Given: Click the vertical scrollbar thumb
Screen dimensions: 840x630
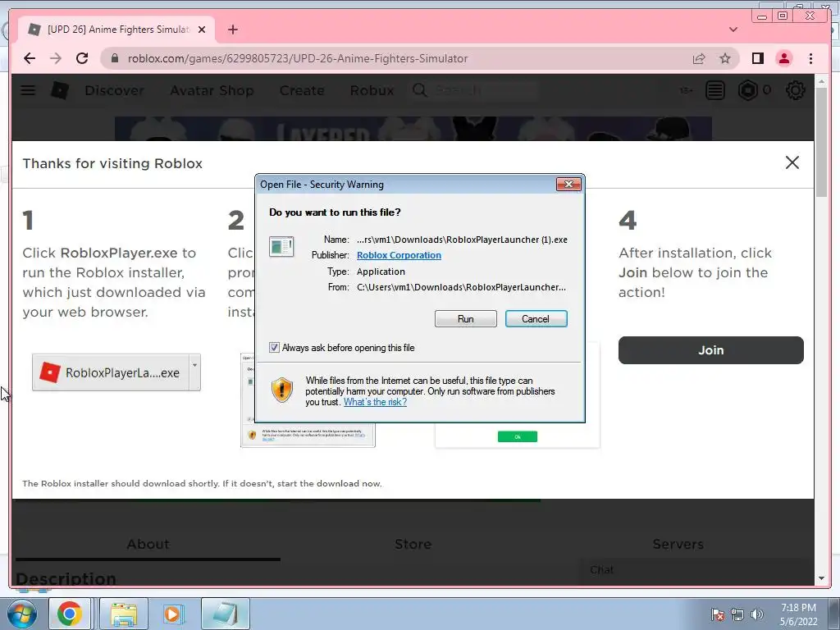Looking at the screenshot, I should tap(821, 141).
